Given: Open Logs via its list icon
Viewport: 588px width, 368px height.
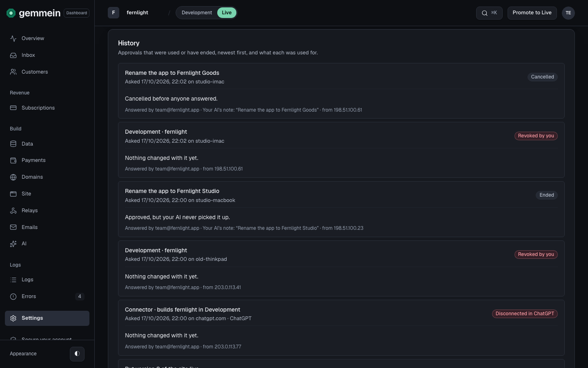Looking at the screenshot, I should (x=13, y=280).
